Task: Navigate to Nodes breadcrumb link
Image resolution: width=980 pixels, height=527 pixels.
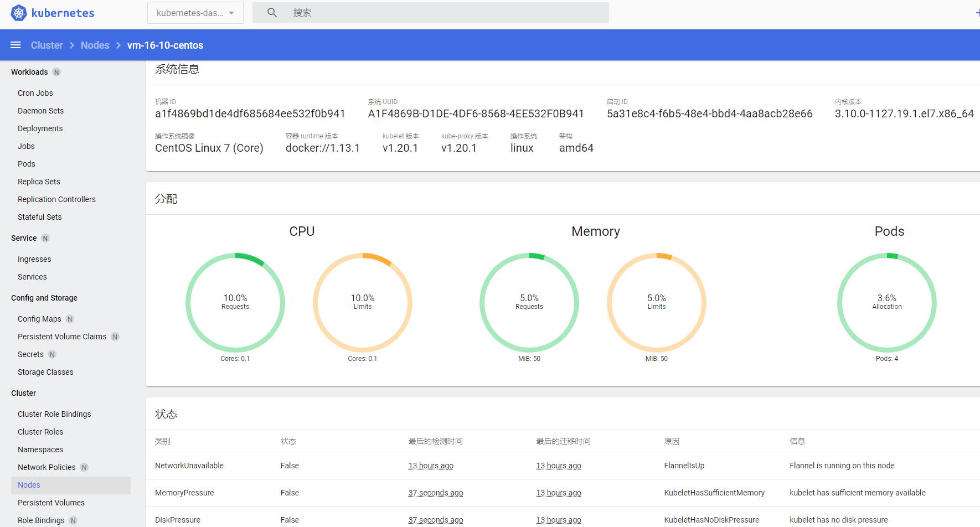Action: [95, 45]
